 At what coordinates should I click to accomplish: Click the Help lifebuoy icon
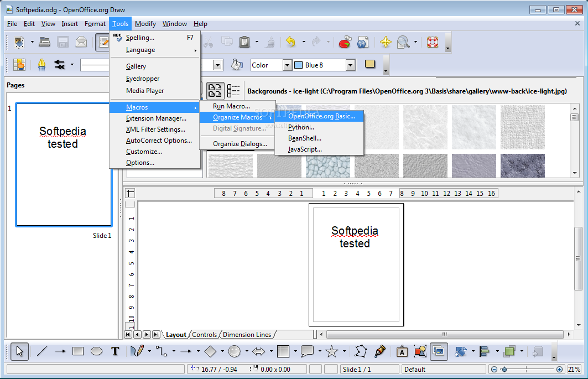(433, 41)
